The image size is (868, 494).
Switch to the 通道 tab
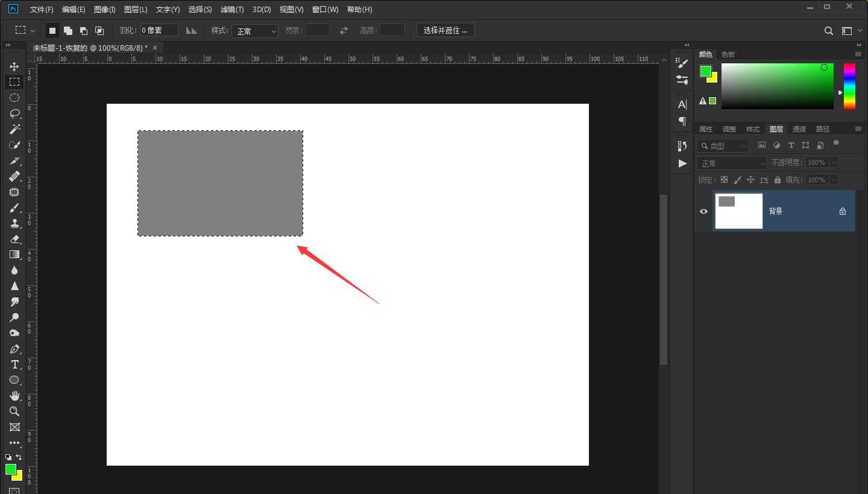click(x=799, y=129)
